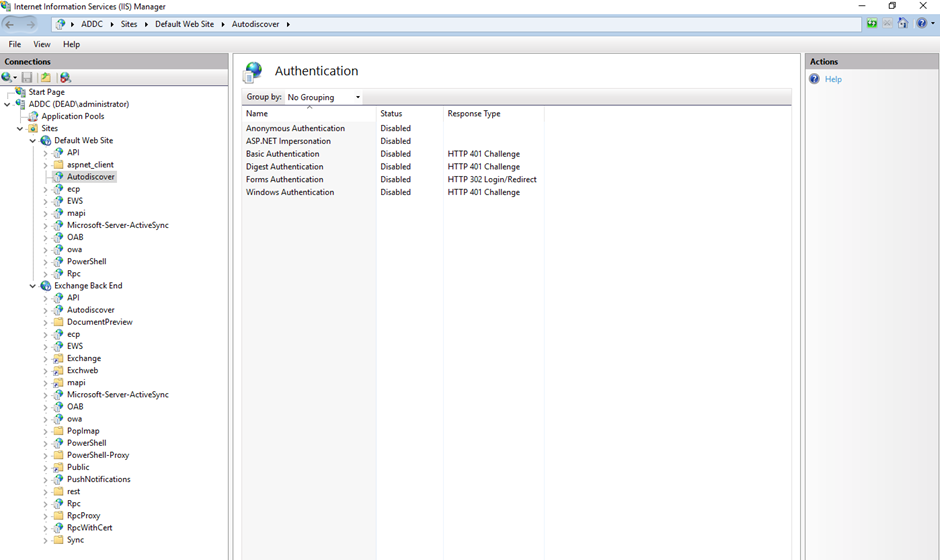Image resolution: width=940 pixels, height=560 pixels.
Task: Click the green Refresh Page icon
Action: click(x=872, y=24)
